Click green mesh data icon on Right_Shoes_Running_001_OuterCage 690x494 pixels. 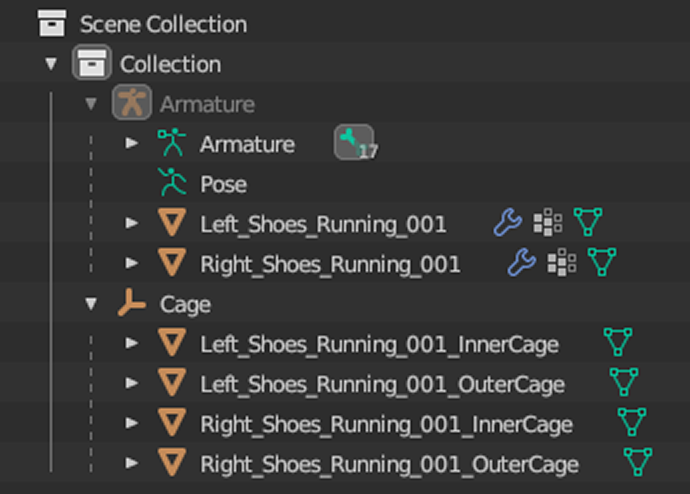[x=638, y=462]
